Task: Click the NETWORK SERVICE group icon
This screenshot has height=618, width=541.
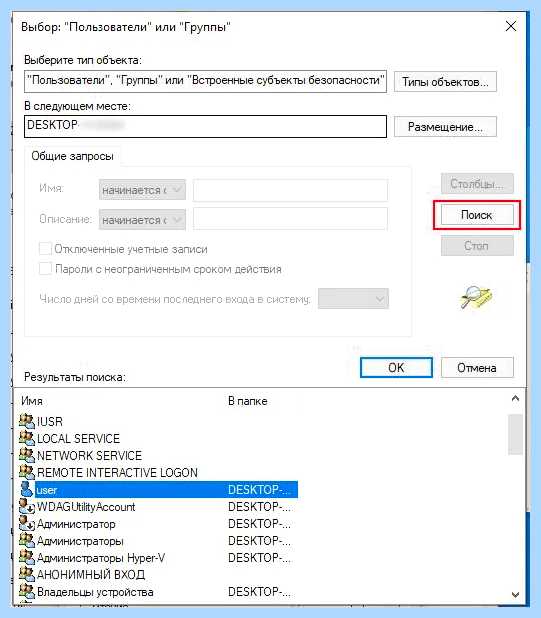Action: (x=27, y=455)
